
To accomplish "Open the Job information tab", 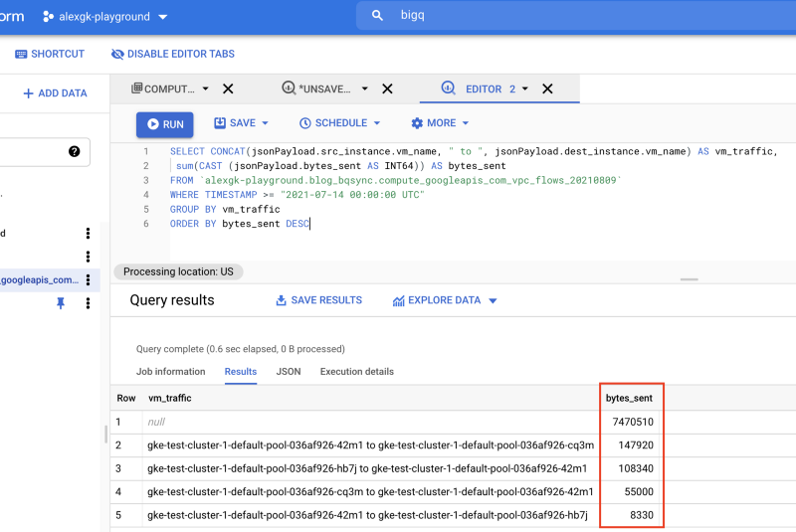I will click(x=170, y=372).
